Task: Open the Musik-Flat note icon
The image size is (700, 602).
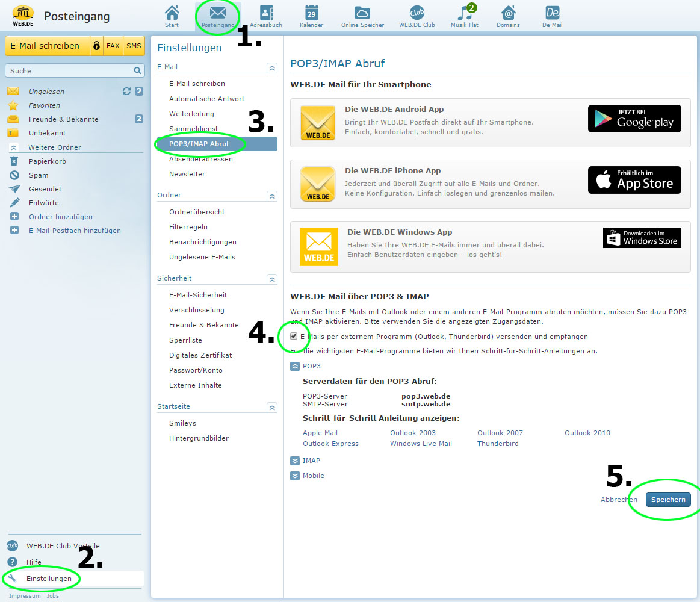Action: pyautogui.click(x=465, y=13)
